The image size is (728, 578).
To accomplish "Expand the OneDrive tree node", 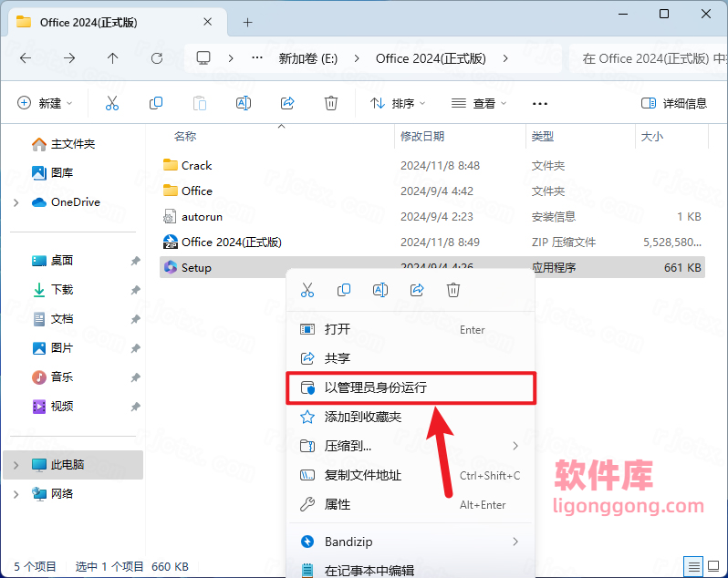I will click(x=16, y=202).
